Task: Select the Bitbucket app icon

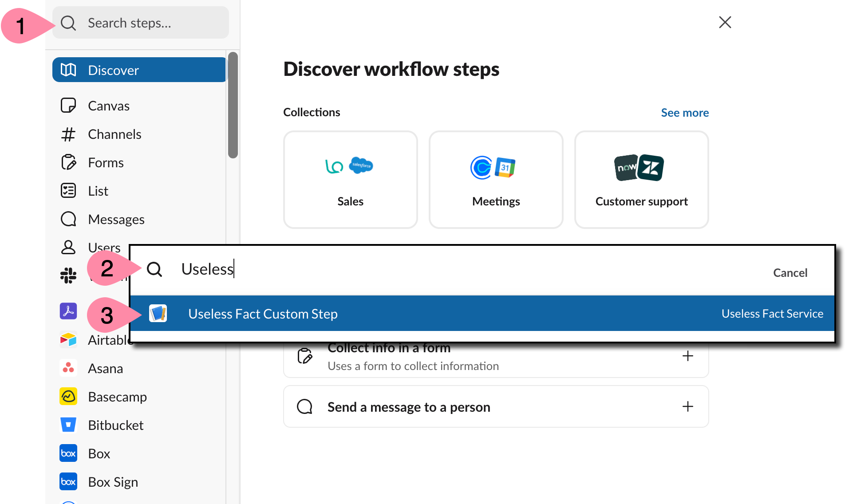Action: click(x=68, y=425)
